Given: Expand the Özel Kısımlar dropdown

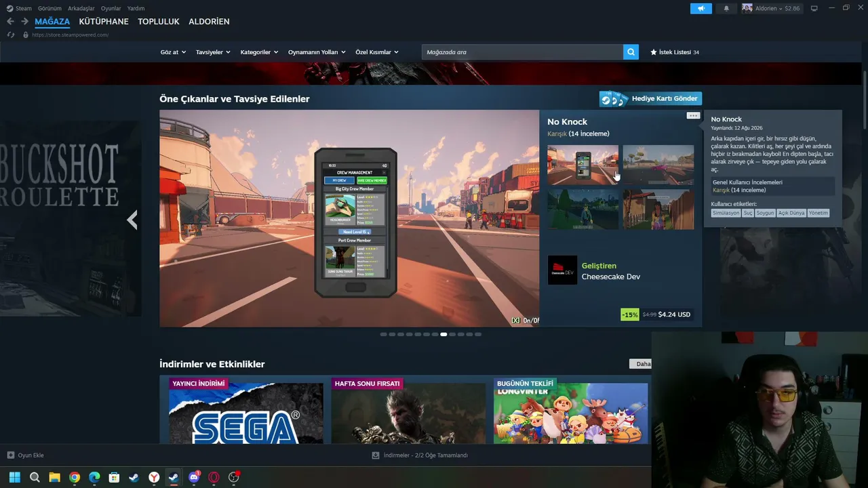Looking at the screenshot, I should [x=377, y=52].
